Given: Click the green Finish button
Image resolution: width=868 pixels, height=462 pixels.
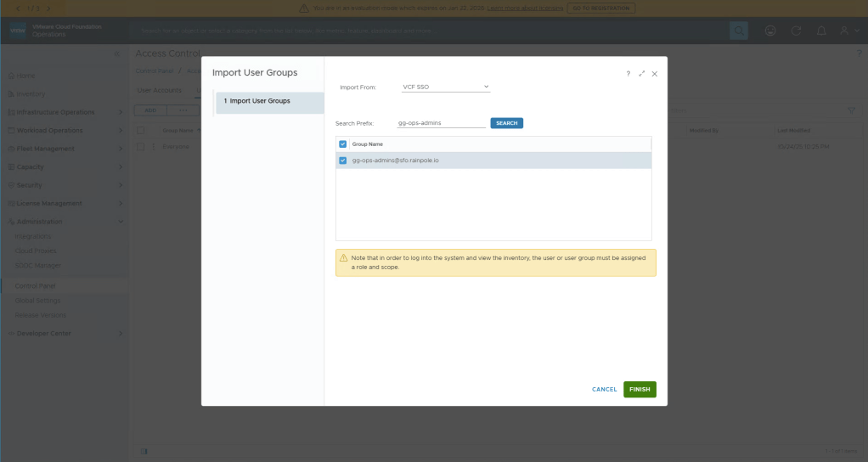Looking at the screenshot, I should (x=640, y=389).
